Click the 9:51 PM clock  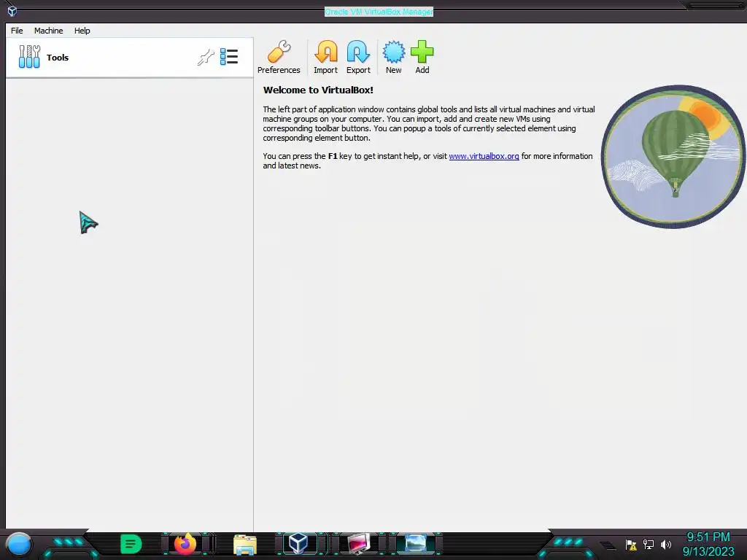[x=708, y=537]
